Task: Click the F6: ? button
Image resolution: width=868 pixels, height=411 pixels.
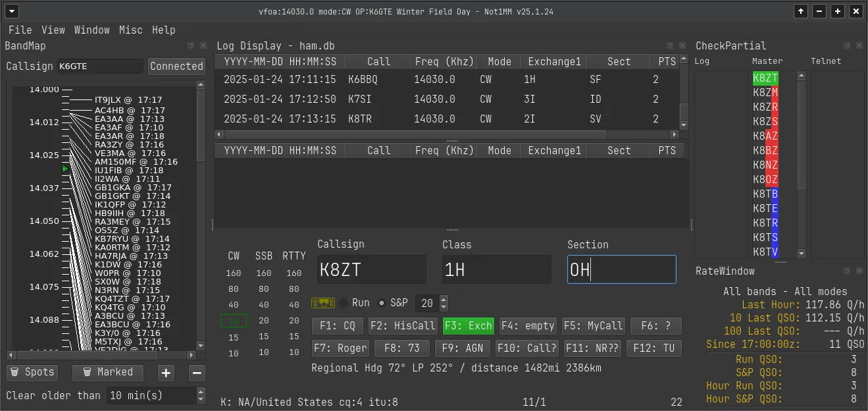Action: (x=656, y=325)
